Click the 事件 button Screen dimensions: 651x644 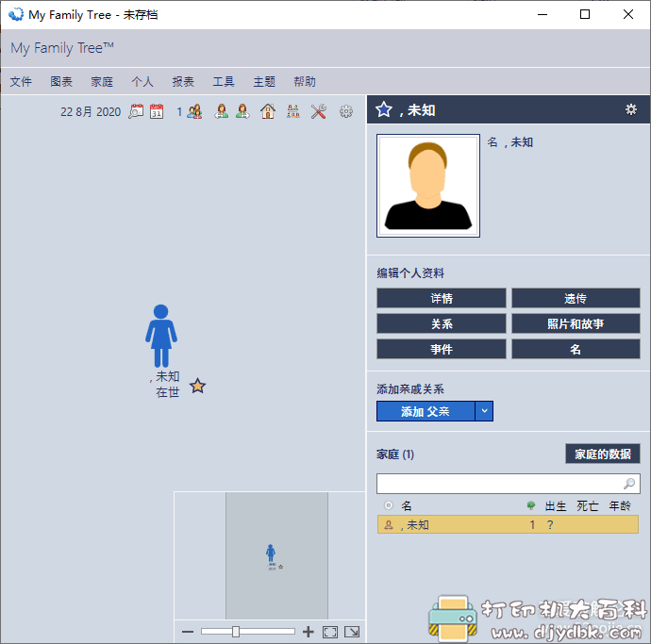point(442,349)
